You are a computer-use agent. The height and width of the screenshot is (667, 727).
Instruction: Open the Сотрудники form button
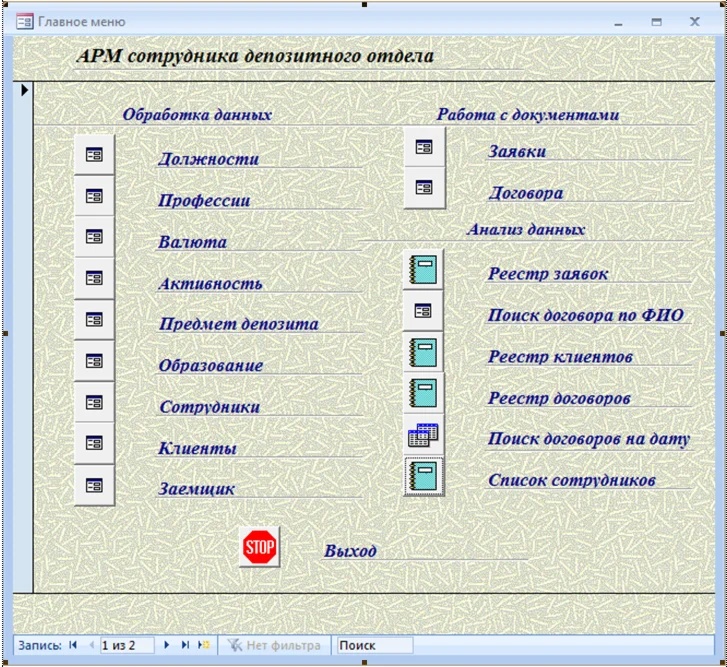94,402
